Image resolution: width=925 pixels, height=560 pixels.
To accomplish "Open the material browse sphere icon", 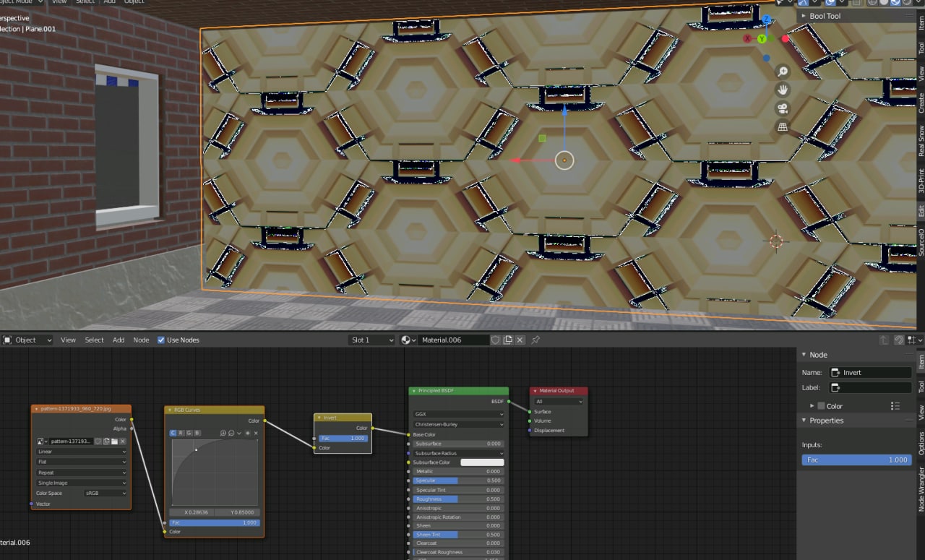I will (x=408, y=340).
